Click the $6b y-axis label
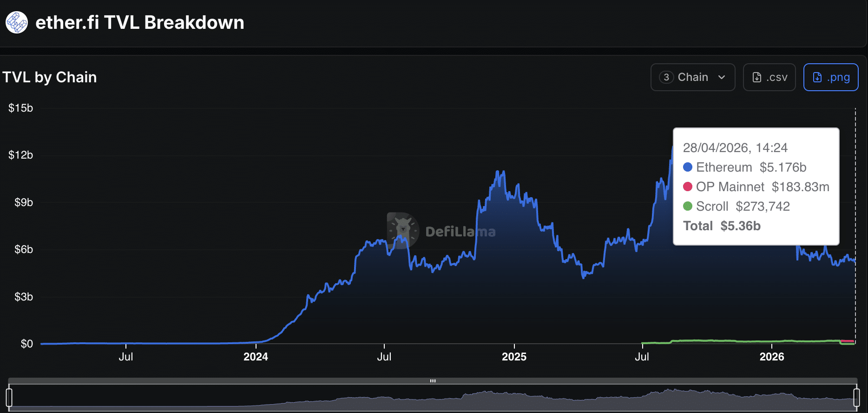This screenshot has width=868, height=413. click(24, 249)
